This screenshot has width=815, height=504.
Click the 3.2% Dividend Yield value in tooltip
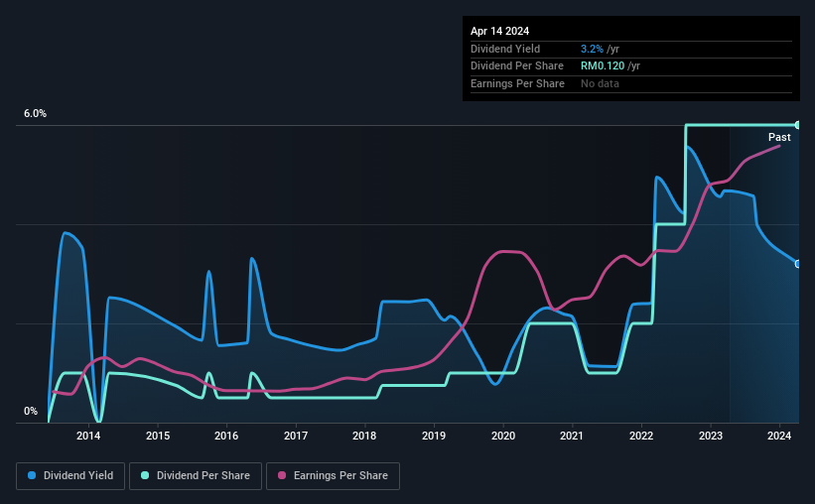[592, 49]
